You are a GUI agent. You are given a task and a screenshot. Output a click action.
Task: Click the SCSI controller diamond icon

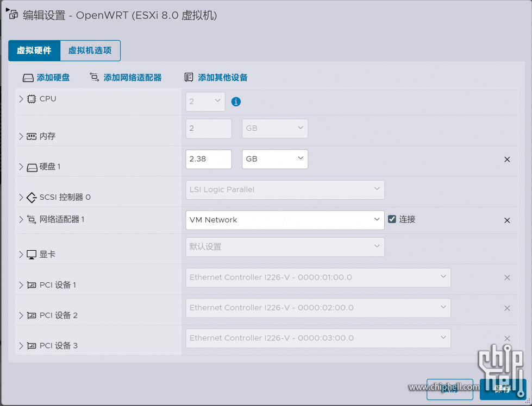pyautogui.click(x=32, y=197)
